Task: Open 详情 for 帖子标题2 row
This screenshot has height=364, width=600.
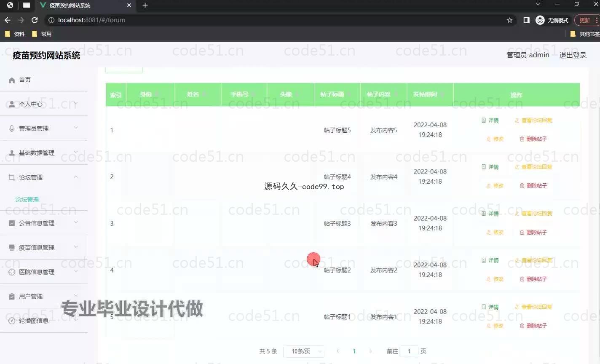Action: pyautogui.click(x=490, y=260)
